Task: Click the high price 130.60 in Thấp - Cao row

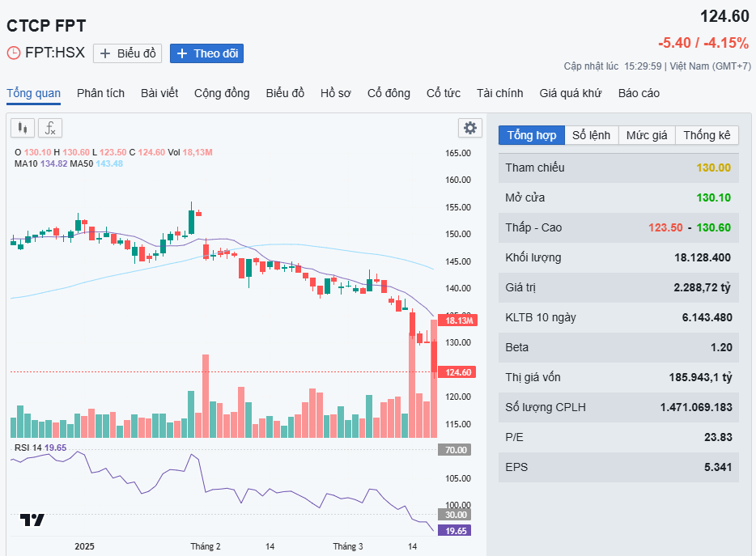Action: pyautogui.click(x=714, y=227)
